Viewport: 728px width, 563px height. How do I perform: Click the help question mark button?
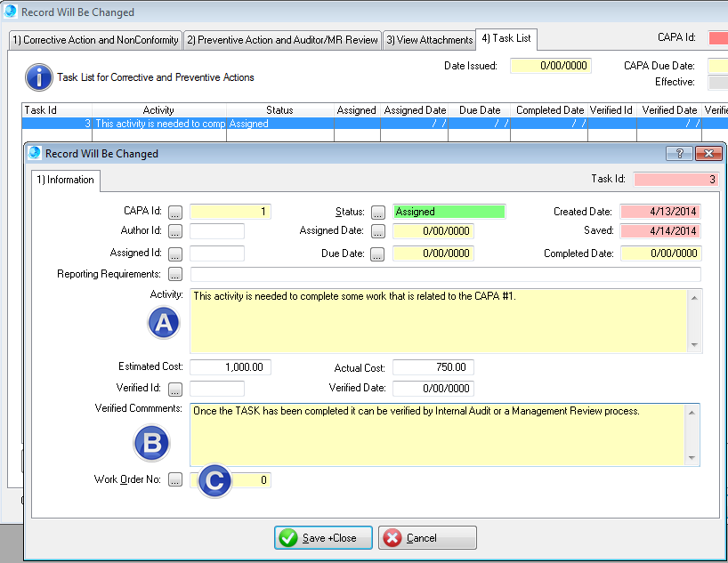coord(678,153)
